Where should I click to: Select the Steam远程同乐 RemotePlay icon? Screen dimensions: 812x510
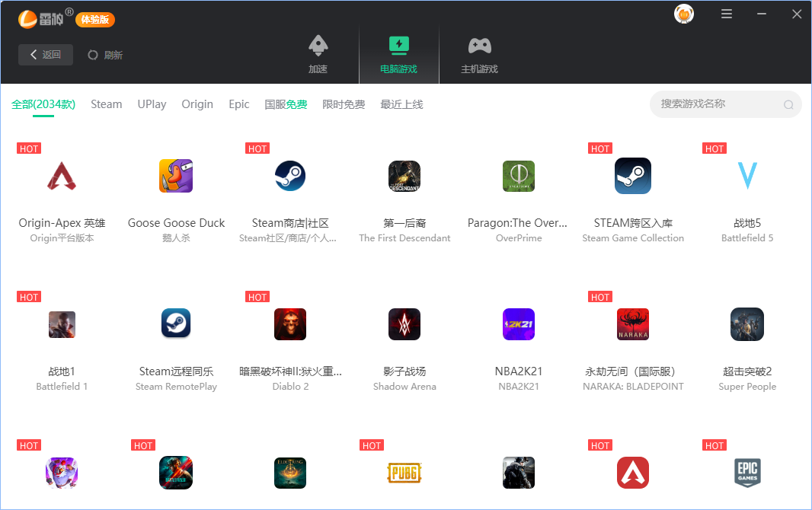point(176,324)
